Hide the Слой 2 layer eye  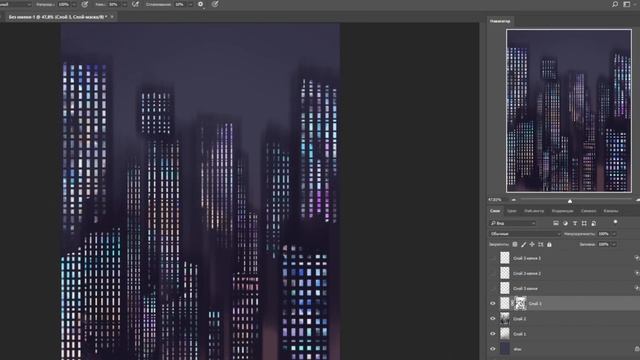click(x=493, y=318)
